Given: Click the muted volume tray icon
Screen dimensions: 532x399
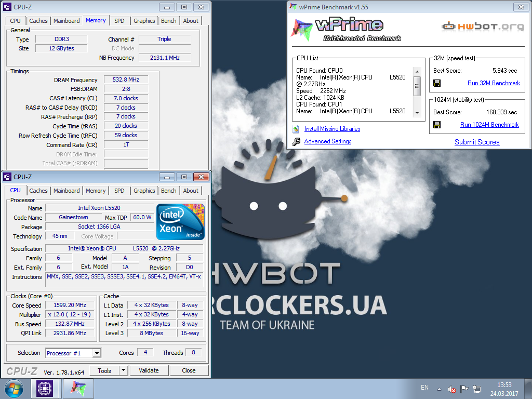Looking at the screenshot, I should 451,389.
